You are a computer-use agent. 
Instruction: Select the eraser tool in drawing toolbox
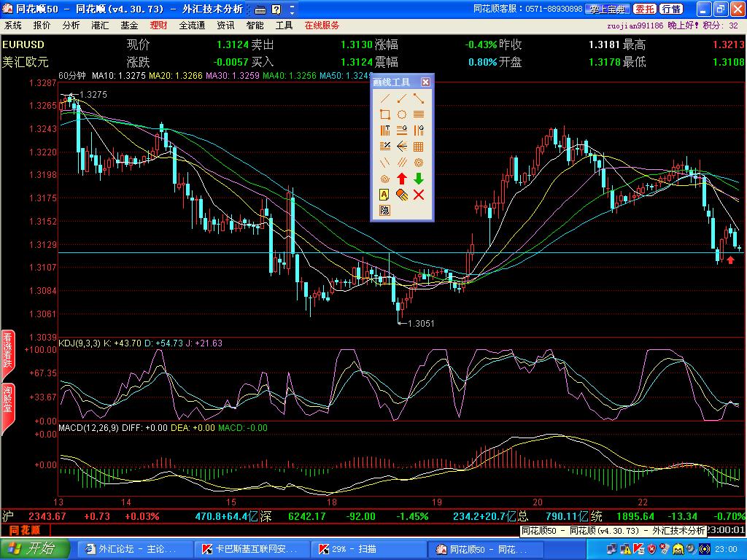click(x=402, y=194)
